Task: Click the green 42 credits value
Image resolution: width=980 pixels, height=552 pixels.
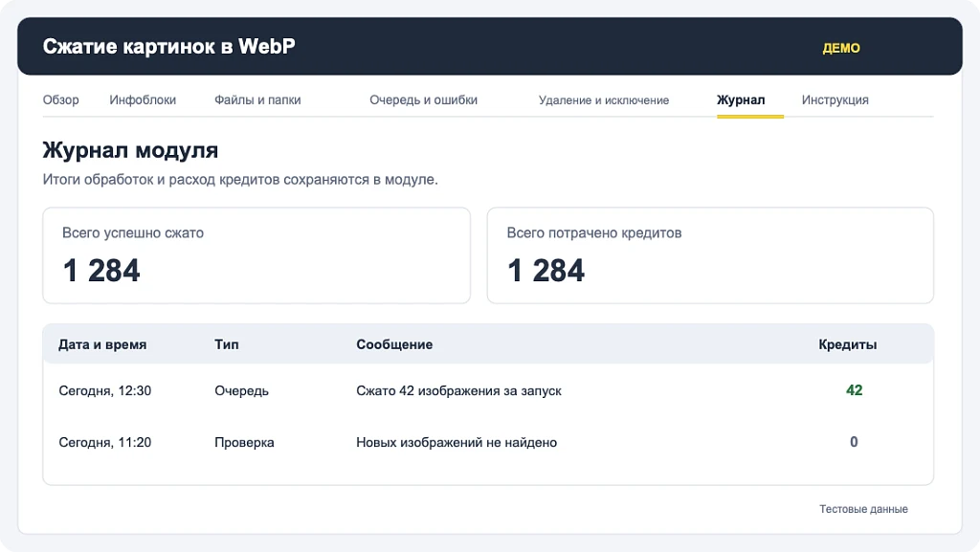Action: 854,390
